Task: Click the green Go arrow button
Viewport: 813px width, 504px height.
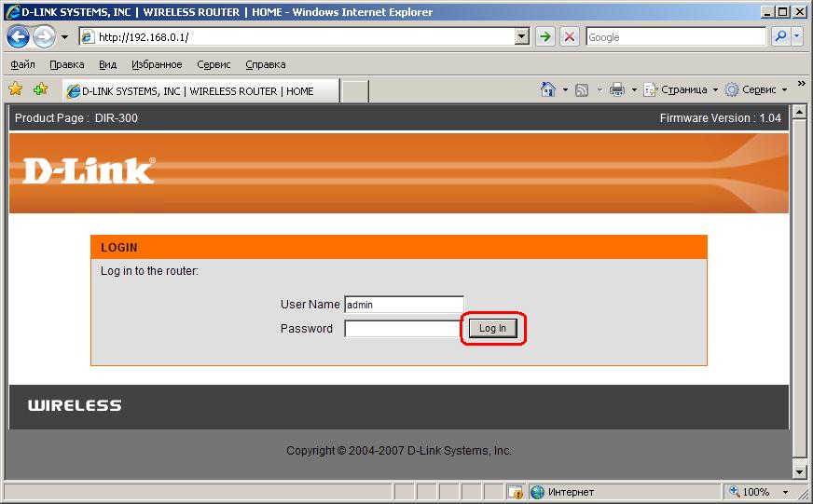Action: pyautogui.click(x=545, y=37)
